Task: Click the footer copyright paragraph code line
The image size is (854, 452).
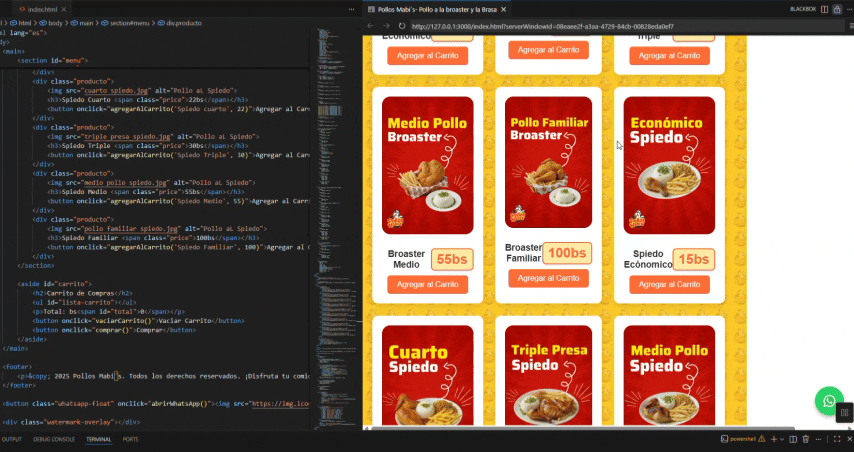Action: [163, 376]
